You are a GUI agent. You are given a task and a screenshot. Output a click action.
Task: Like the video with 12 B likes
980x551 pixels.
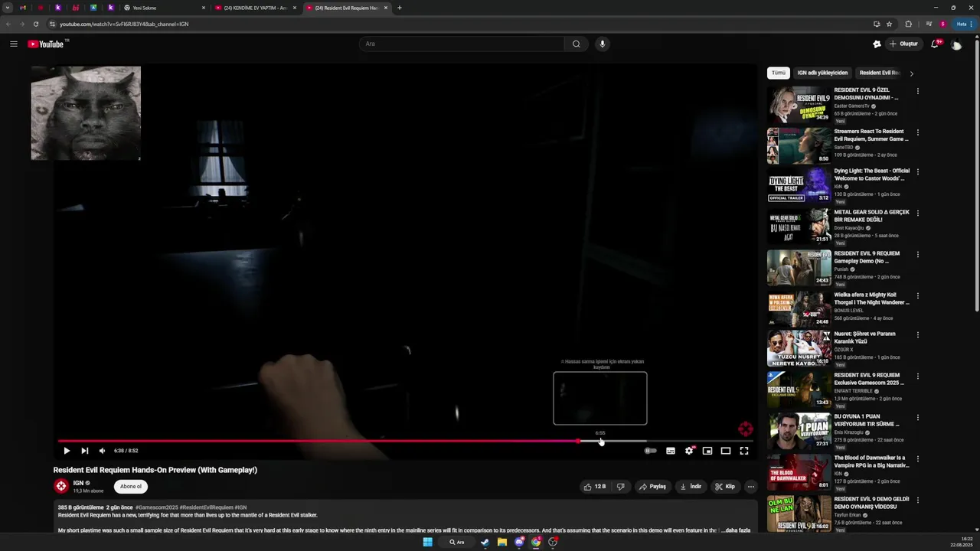coord(595,487)
